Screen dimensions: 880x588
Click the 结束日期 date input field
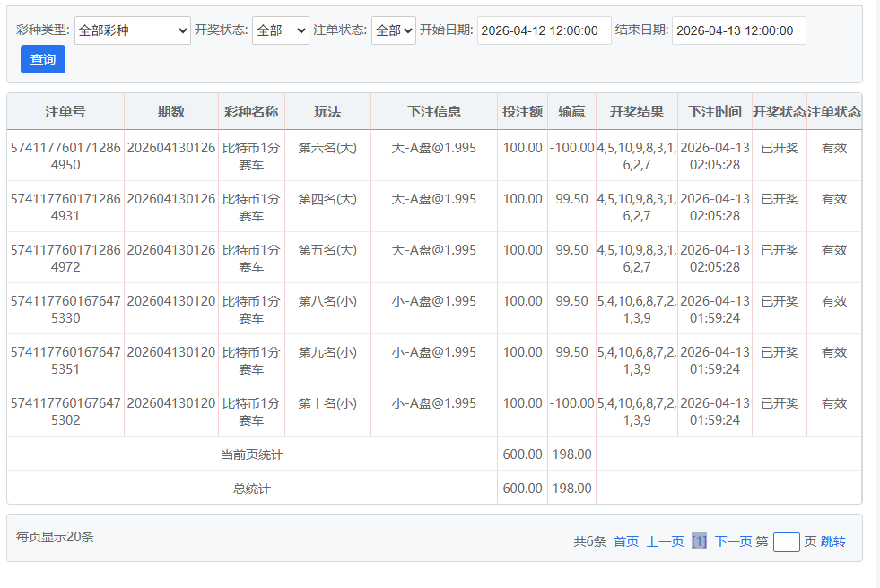coord(738,30)
